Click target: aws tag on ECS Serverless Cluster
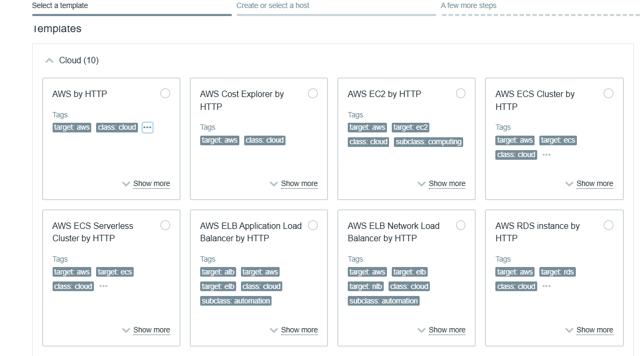644x356 pixels. (x=72, y=272)
